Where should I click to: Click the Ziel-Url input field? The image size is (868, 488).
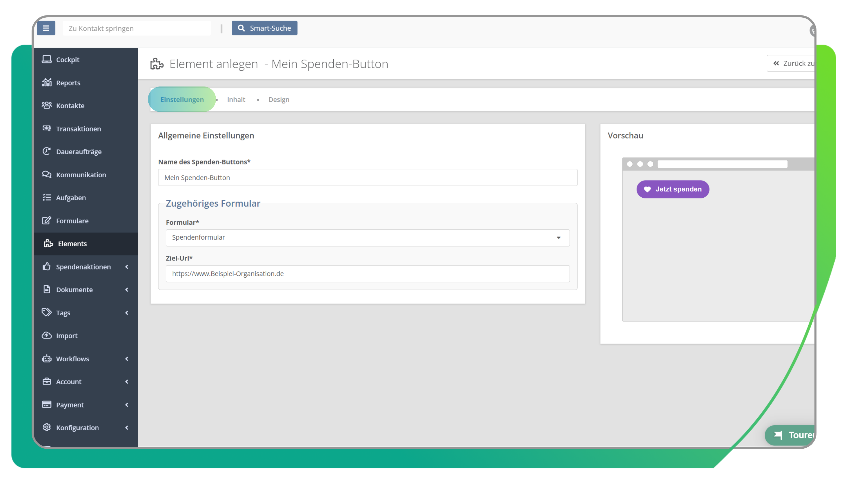pos(367,274)
